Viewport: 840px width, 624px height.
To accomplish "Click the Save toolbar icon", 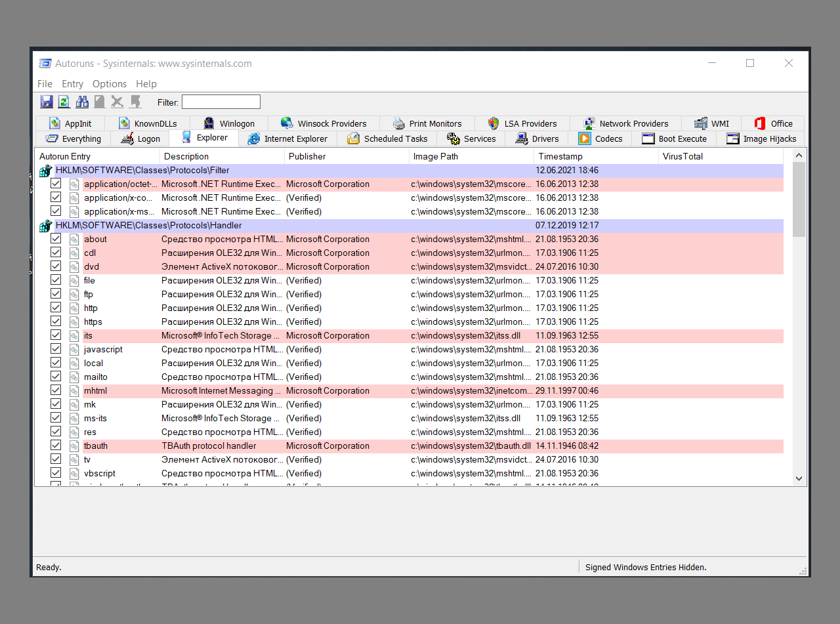I will click(x=47, y=101).
